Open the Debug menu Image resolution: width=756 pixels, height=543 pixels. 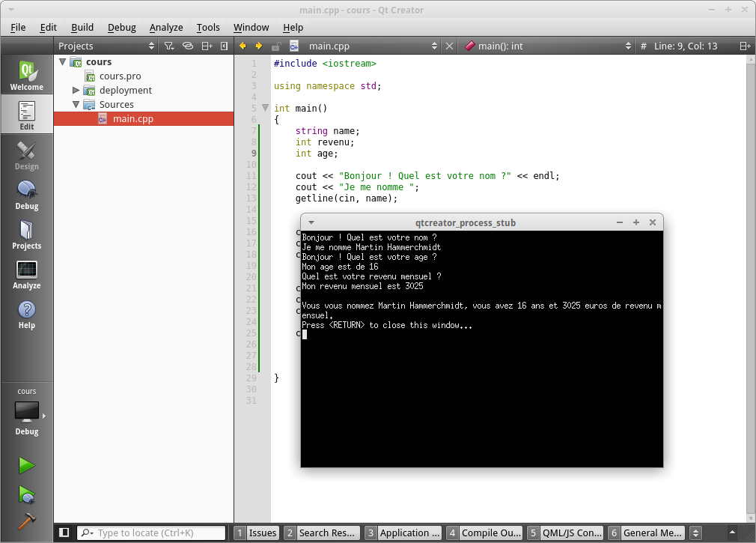coord(121,28)
